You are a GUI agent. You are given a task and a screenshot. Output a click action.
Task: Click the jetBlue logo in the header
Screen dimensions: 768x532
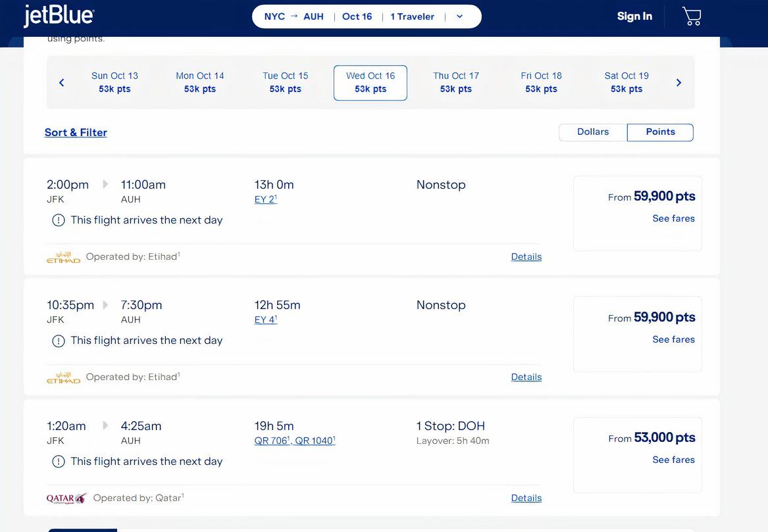pyautogui.click(x=59, y=15)
